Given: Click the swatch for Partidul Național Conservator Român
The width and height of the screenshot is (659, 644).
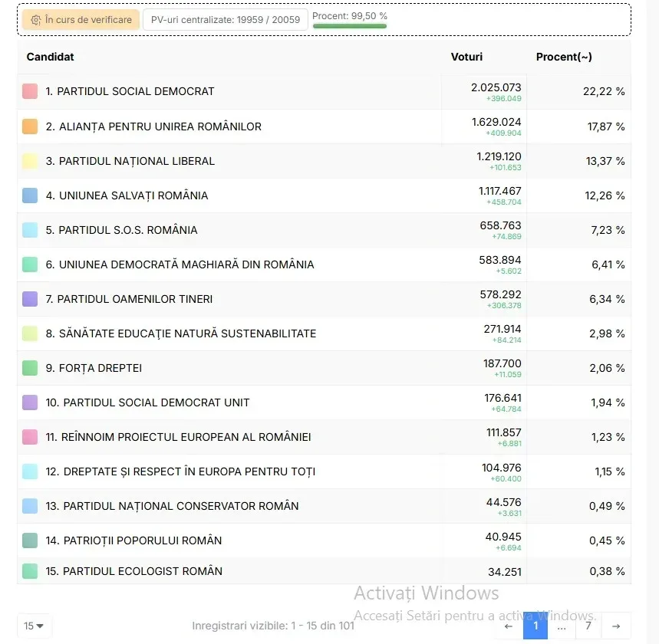Looking at the screenshot, I should pos(30,506).
